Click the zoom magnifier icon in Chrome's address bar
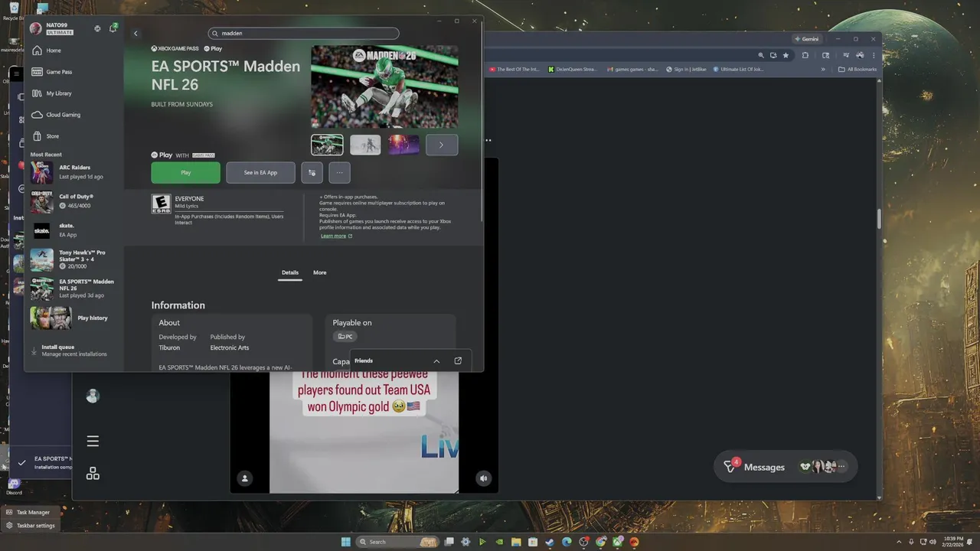Screen dimensions: 980x551 tap(760, 55)
